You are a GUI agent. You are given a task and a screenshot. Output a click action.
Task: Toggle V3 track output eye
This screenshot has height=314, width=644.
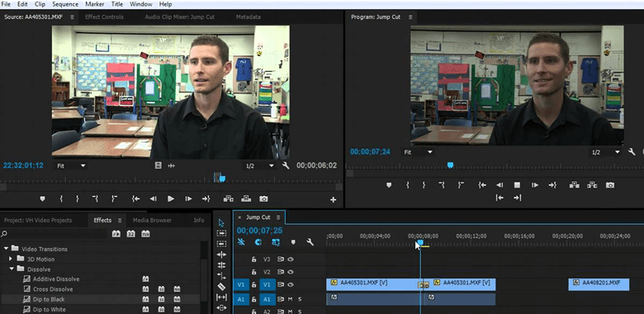coord(291,259)
